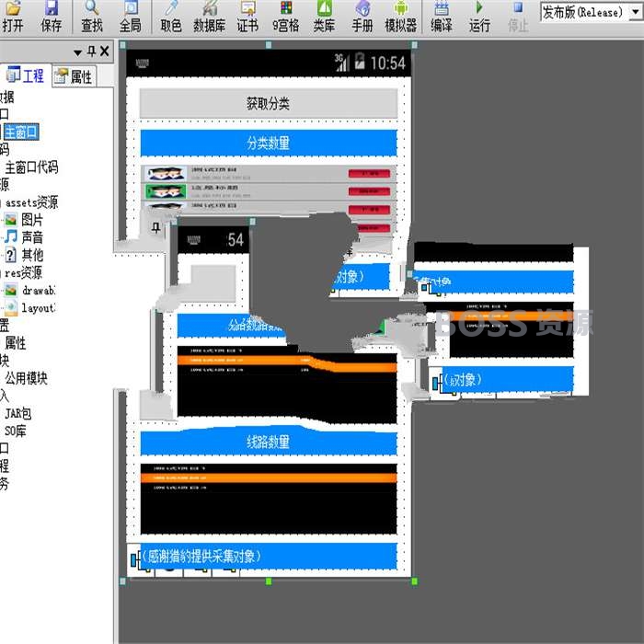Viewport: 644px width, 644px height.
Task: Pin the side panel with pushpin icon
Action: click(x=92, y=52)
